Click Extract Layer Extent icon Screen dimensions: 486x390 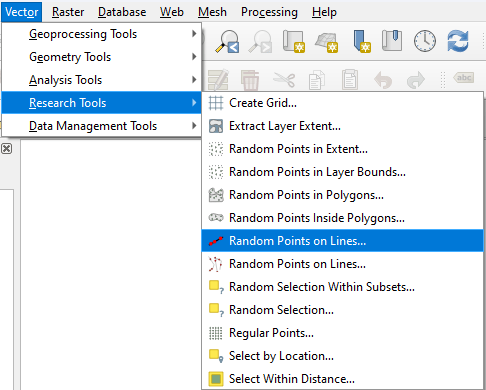[216, 126]
